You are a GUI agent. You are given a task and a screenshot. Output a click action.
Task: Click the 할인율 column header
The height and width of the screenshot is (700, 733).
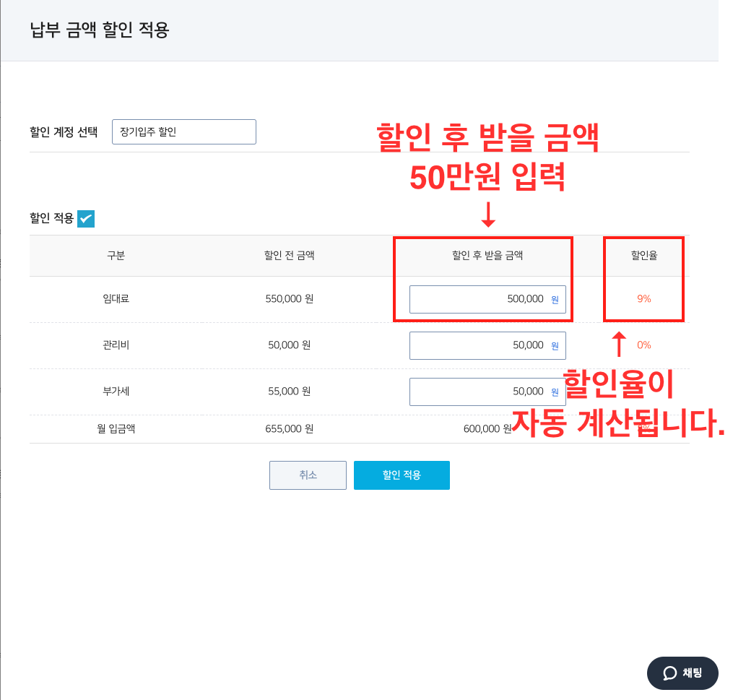(643, 255)
